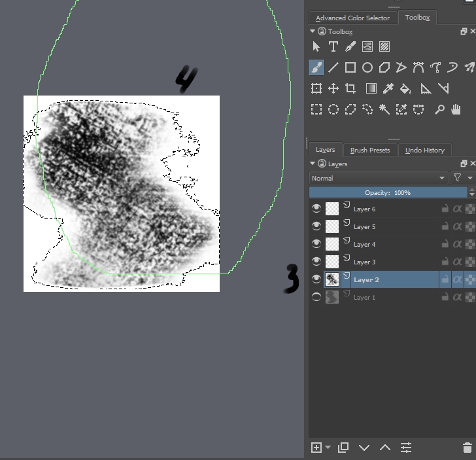Toggle the lock on Layer 2
476x460 pixels.
coord(445,279)
